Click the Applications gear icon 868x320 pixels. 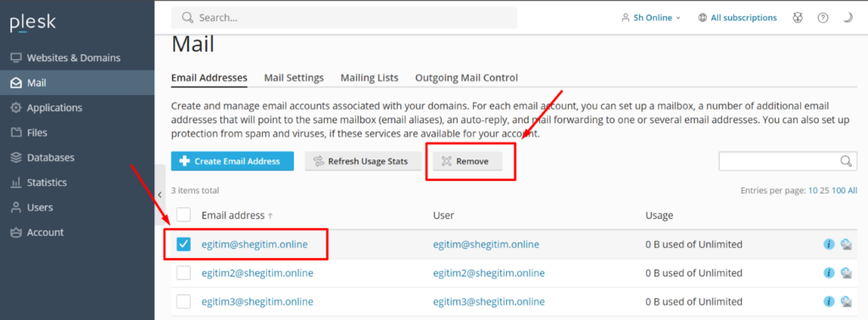point(17,108)
